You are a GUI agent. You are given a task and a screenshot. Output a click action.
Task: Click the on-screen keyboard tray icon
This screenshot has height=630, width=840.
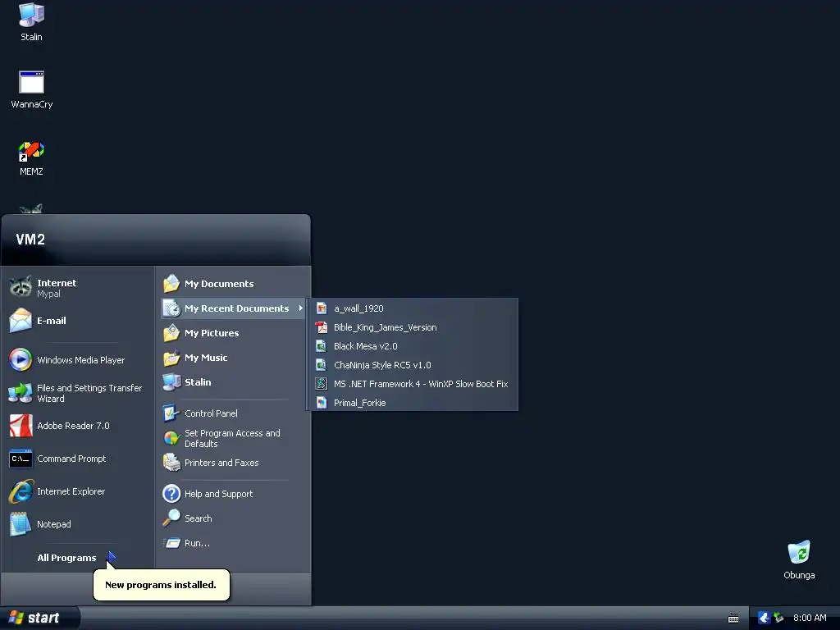click(733, 618)
